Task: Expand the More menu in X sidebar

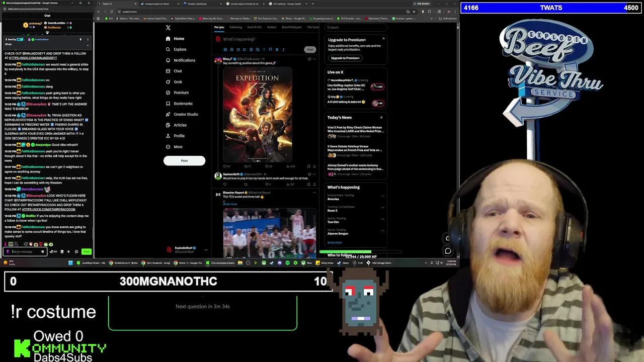Action: click(x=174, y=147)
